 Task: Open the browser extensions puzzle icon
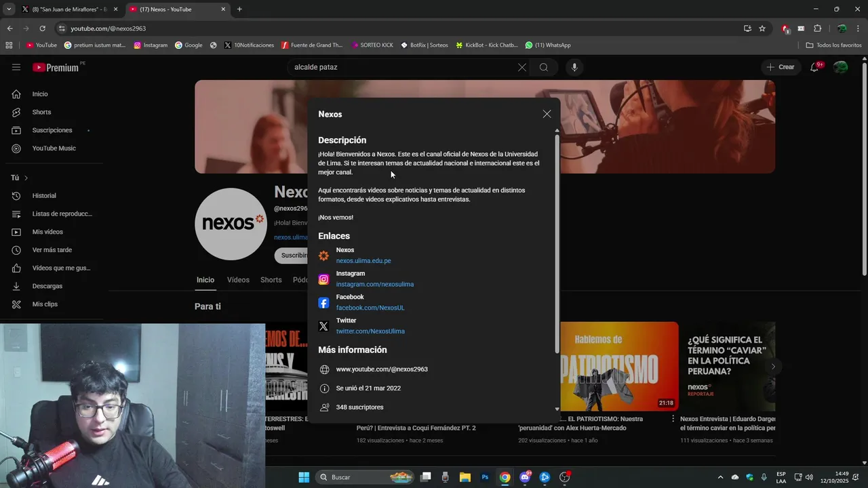pos(817,28)
